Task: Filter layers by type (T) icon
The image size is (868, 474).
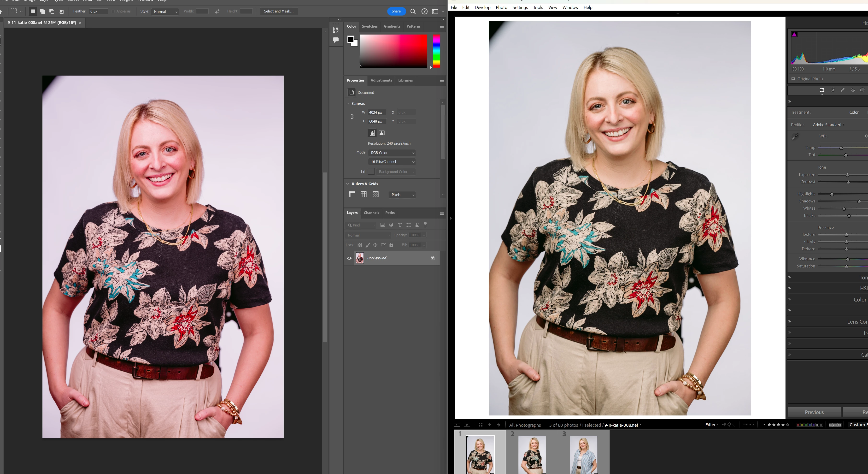Action: click(400, 225)
